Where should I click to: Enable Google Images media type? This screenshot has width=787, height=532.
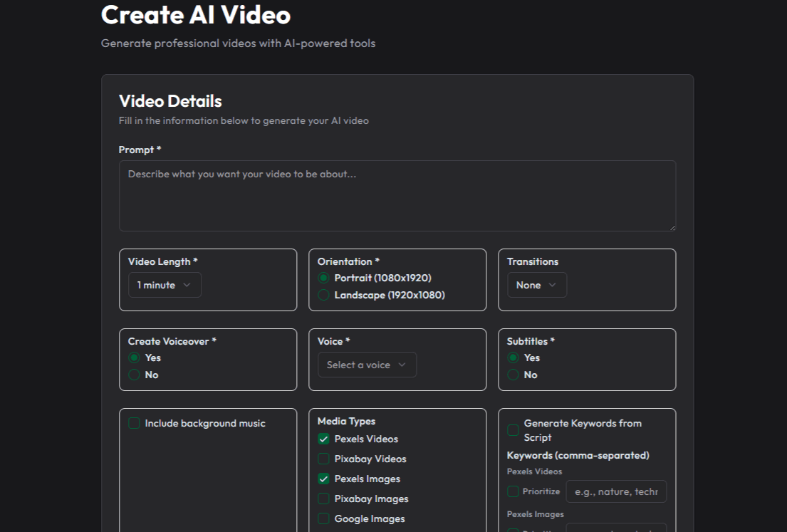[x=323, y=518]
